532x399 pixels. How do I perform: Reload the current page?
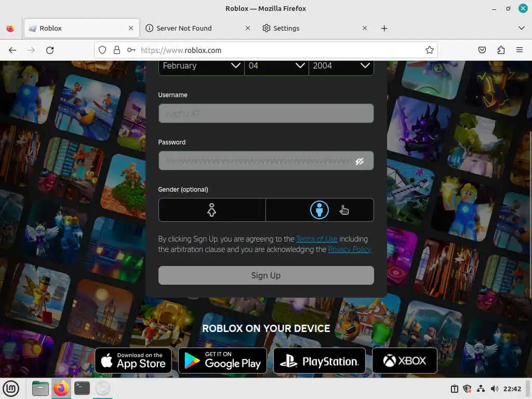(50, 50)
